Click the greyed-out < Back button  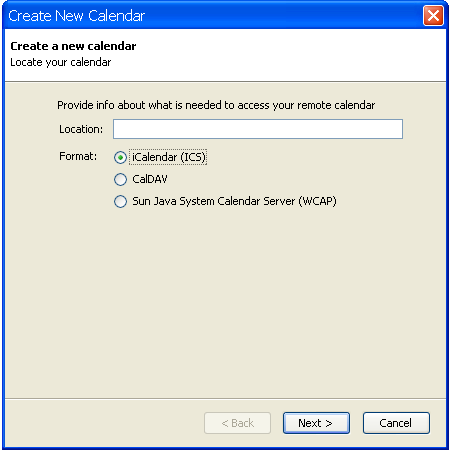point(237,423)
